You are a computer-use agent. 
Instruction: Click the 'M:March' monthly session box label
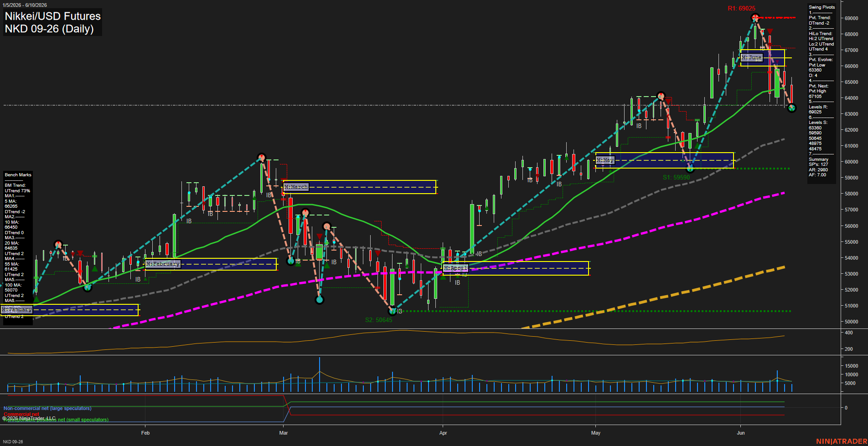click(x=296, y=187)
